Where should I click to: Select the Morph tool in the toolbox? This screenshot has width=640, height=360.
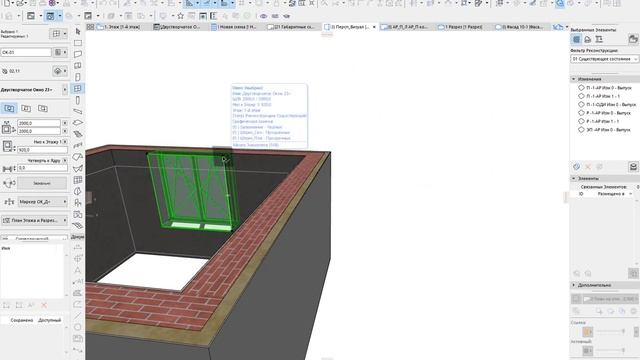point(78,191)
